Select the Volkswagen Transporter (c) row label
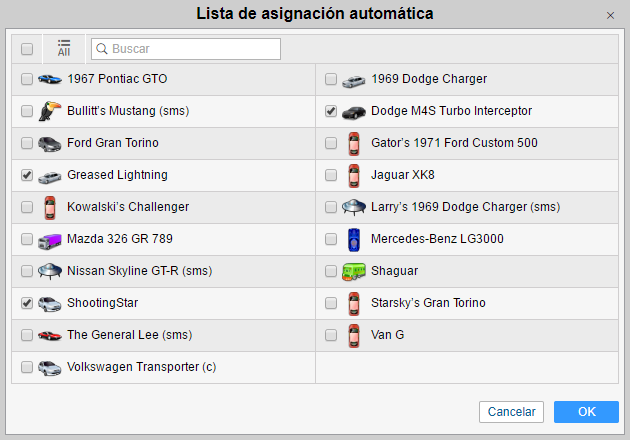630x440 pixels. 141,367
